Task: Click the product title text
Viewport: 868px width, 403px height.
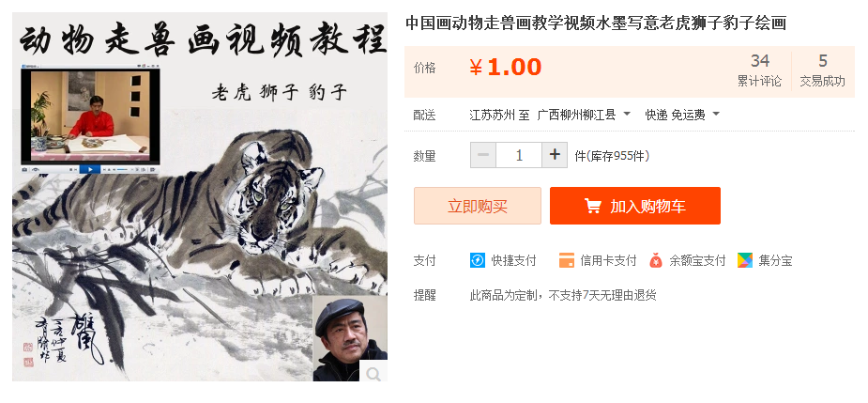Action: click(596, 23)
